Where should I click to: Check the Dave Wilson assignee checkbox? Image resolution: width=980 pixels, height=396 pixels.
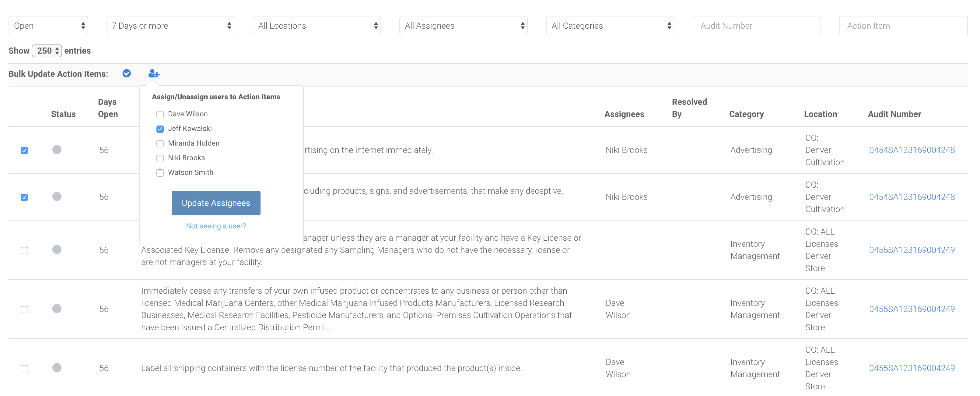pyautogui.click(x=160, y=114)
